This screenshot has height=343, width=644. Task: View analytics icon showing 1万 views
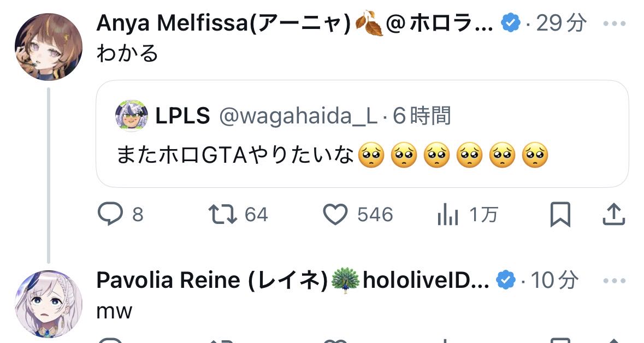[448, 215]
